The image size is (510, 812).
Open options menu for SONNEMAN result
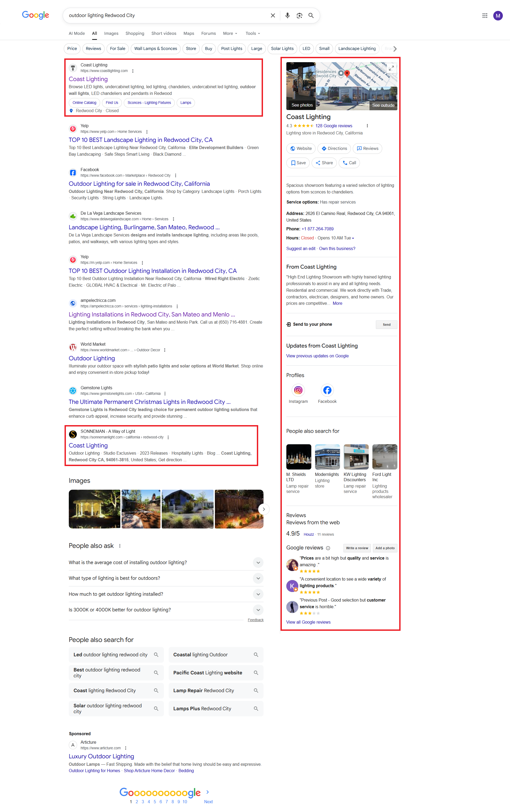(x=168, y=437)
